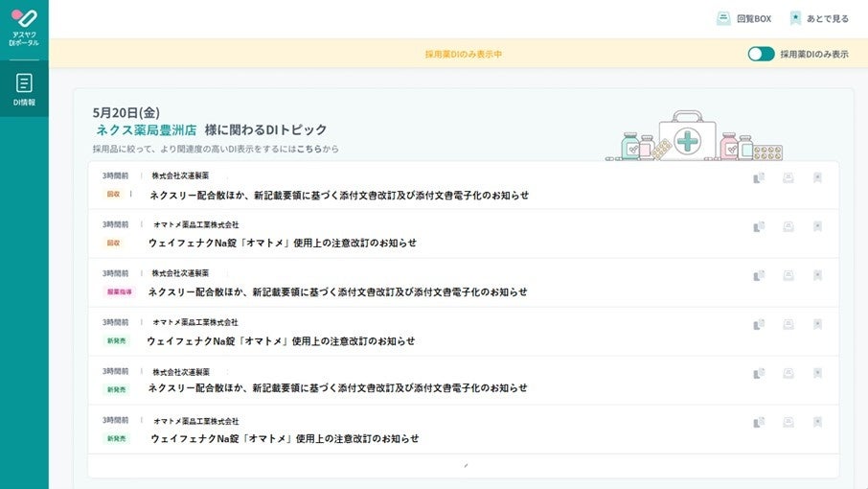Click 回収 tag on ネクスリー配合散 row
This screenshot has height=489, width=868.
pos(113,195)
